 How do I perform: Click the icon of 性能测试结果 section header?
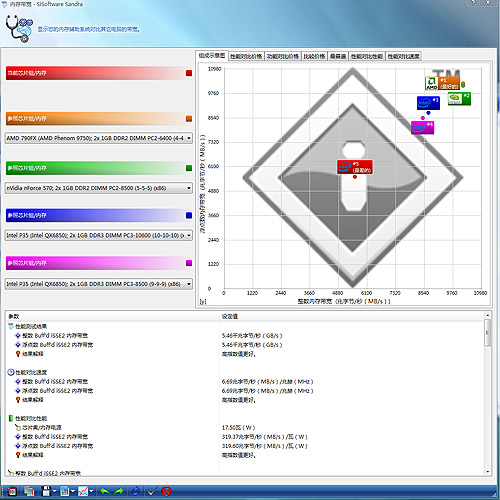pyautogui.click(x=11, y=326)
